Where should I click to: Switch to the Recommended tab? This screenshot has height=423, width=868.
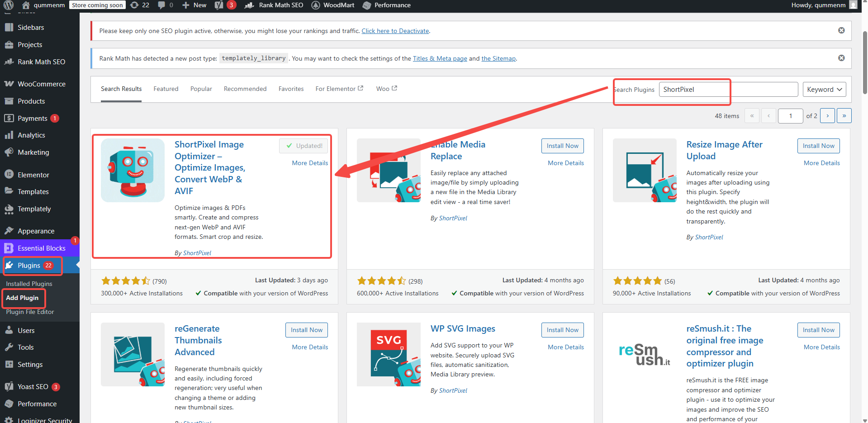[245, 89]
